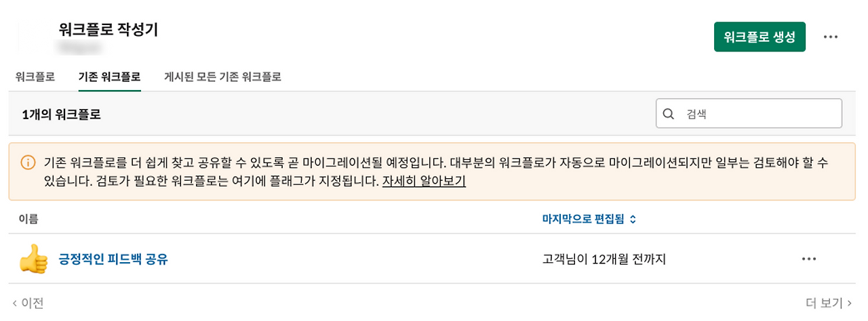868x321 pixels.
Task: Click the 이름 column header
Action: pos(28,219)
